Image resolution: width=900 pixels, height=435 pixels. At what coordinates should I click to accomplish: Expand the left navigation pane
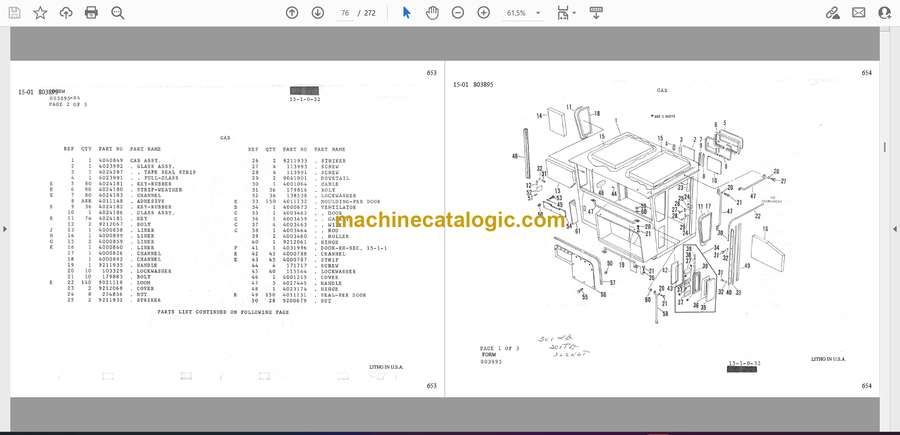click(x=5, y=229)
